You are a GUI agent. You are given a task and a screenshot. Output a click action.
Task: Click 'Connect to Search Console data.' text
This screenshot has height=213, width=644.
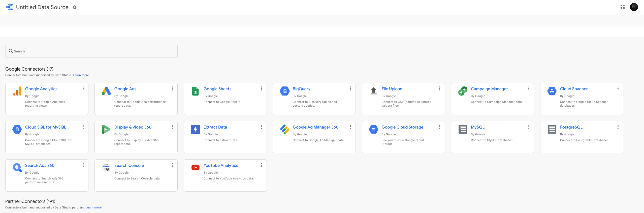point(137,178)
